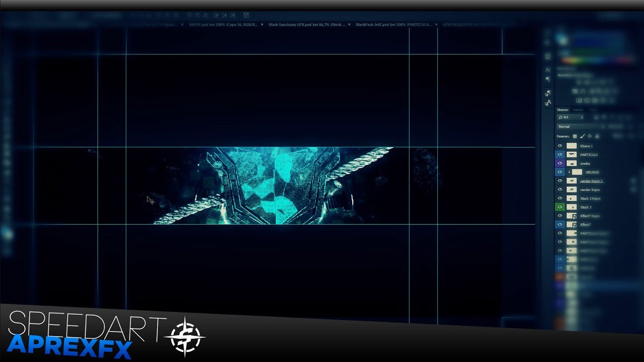
Task: Switch to the Kanäle panel tab
Action: (x=578, y=110)
